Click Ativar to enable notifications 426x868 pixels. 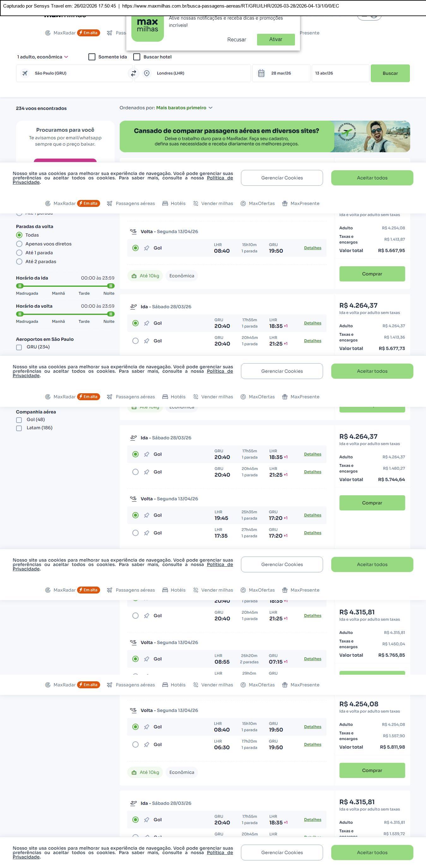tap(275, 39)
